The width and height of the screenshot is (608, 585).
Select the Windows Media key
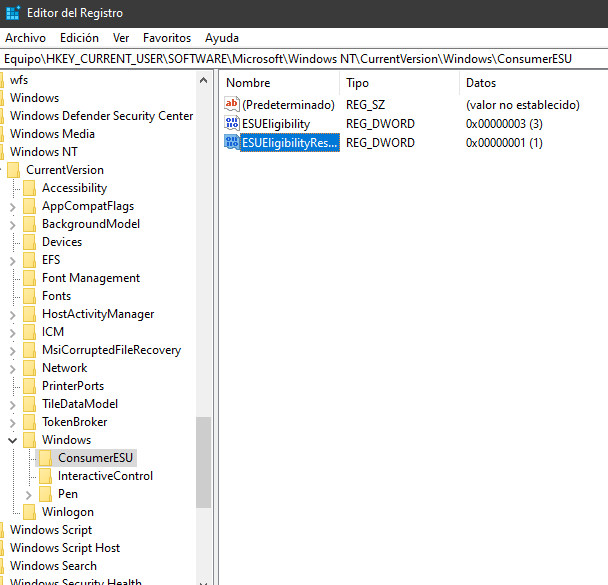point(52,134)
